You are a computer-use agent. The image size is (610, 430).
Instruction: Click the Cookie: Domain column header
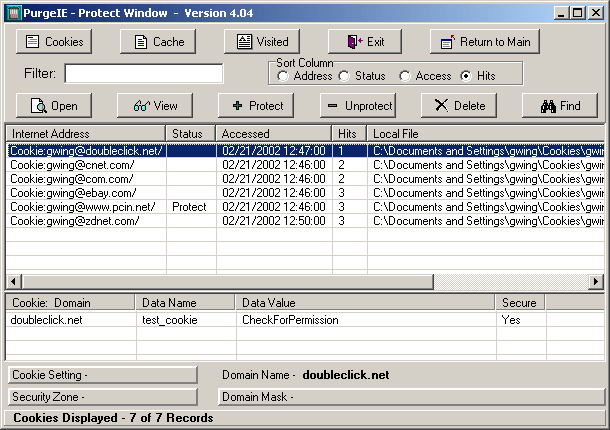pos(70,303)
